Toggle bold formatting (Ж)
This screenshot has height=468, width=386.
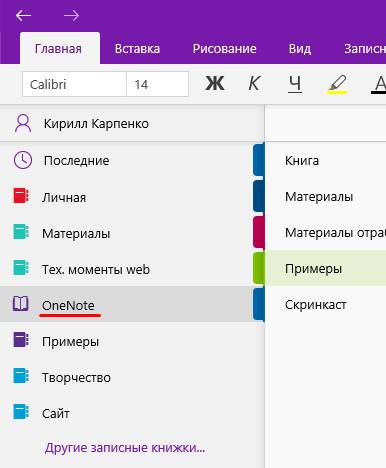click(x=215, y=84)
